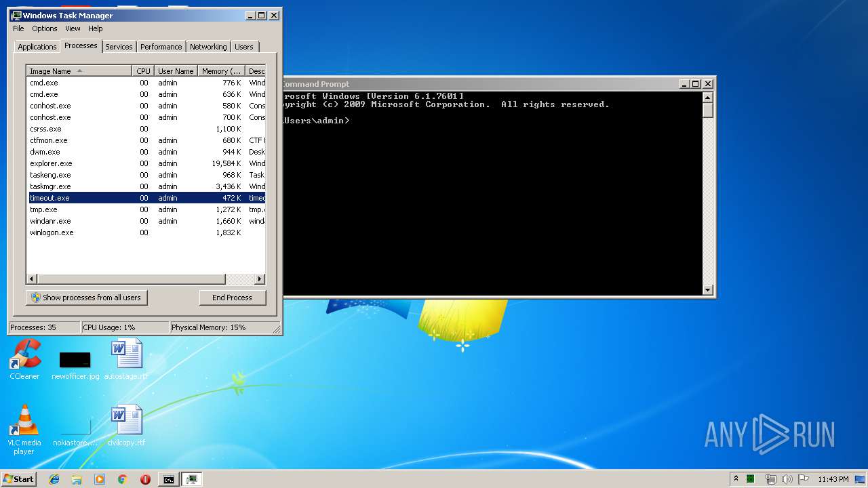Sort processes by Description column
The image size is (868, 488).
pos(256,71)
